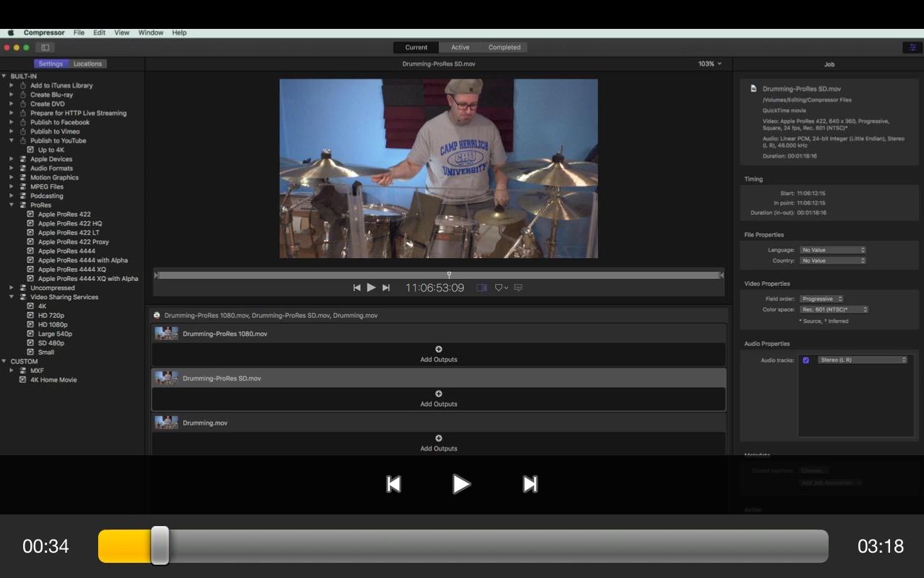This screenshot has width=924, height=578.
Task: Open the Stereo (L R) audio track dropdown
Action: pyautogui.click(x=863, y=360)
